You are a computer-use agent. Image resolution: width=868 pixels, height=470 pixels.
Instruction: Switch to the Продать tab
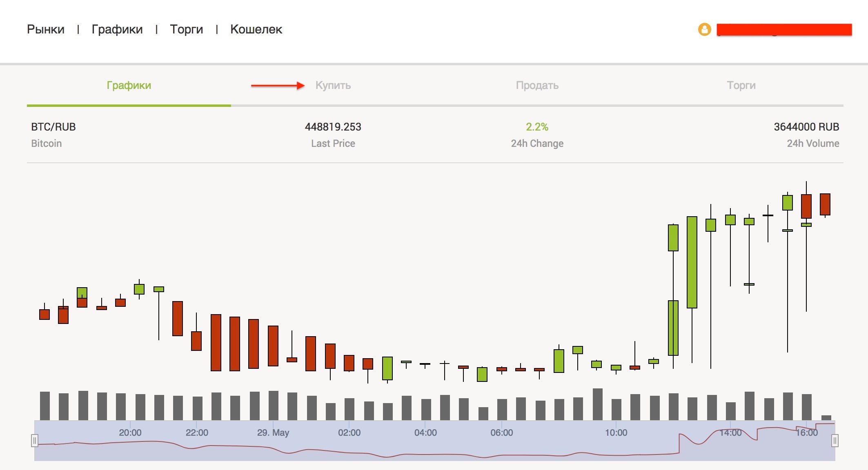[537, 85]
